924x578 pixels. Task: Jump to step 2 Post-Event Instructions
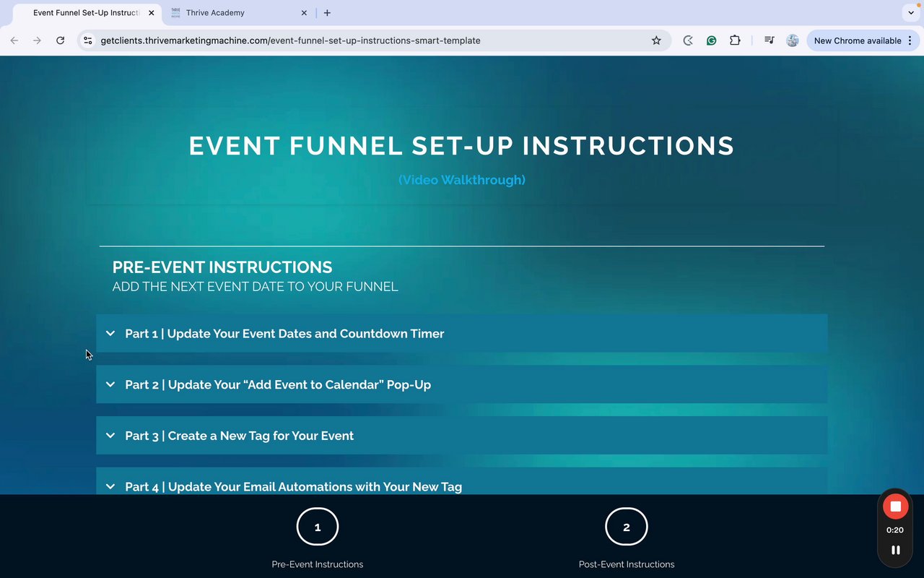click(x=627, y=527)
